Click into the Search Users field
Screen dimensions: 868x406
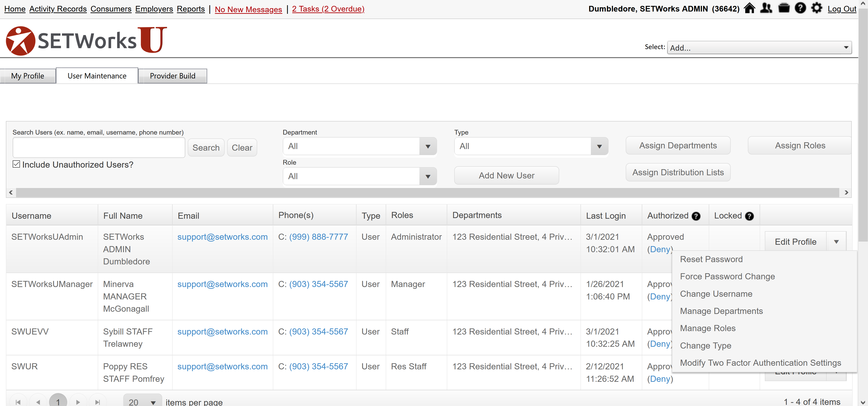pos(99,147)
